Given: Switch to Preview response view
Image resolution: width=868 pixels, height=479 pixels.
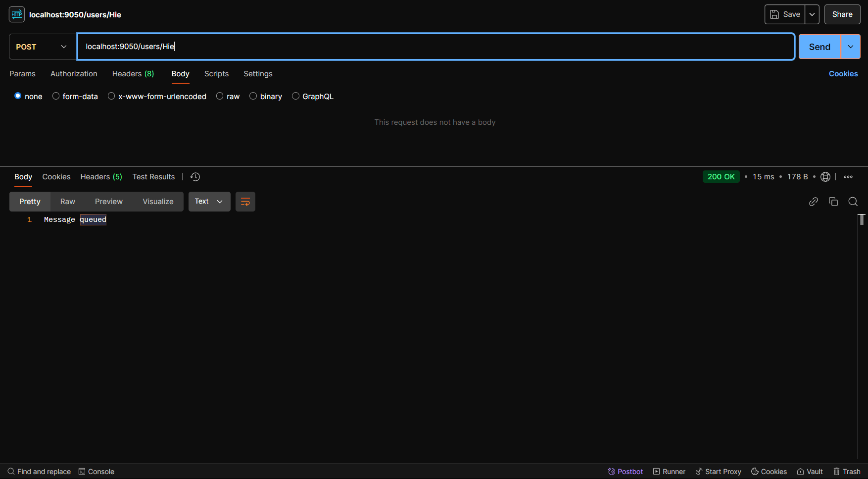Looking at the screenshot, I should point(109,202).
